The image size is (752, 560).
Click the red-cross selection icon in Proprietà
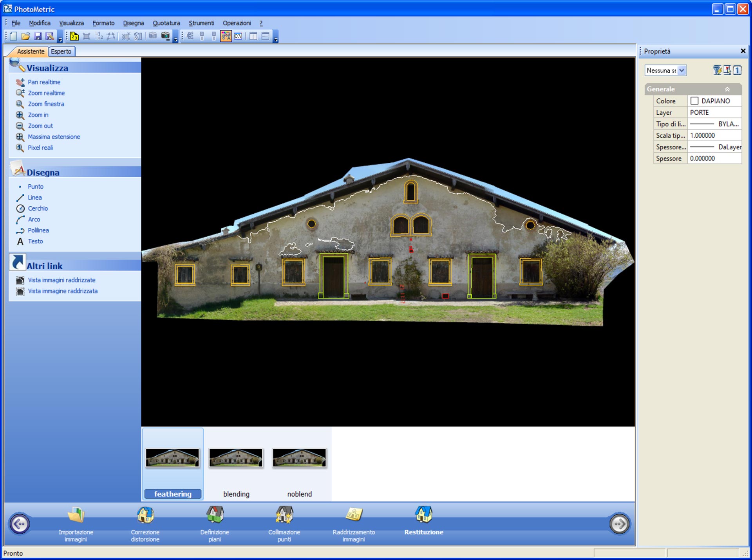(x=727, y=70)
